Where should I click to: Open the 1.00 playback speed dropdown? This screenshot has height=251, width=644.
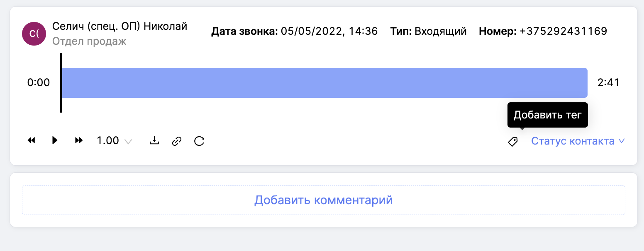click(114, 141)
